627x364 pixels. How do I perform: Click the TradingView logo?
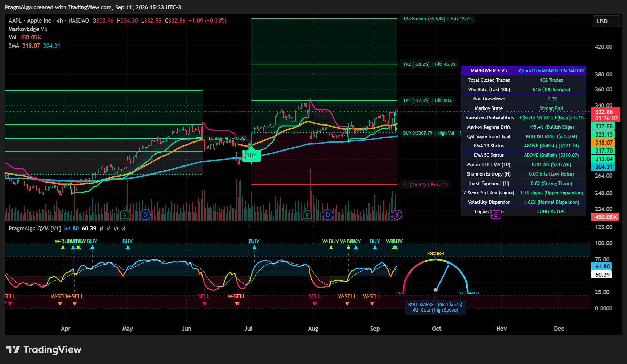(x=44, y=349)
